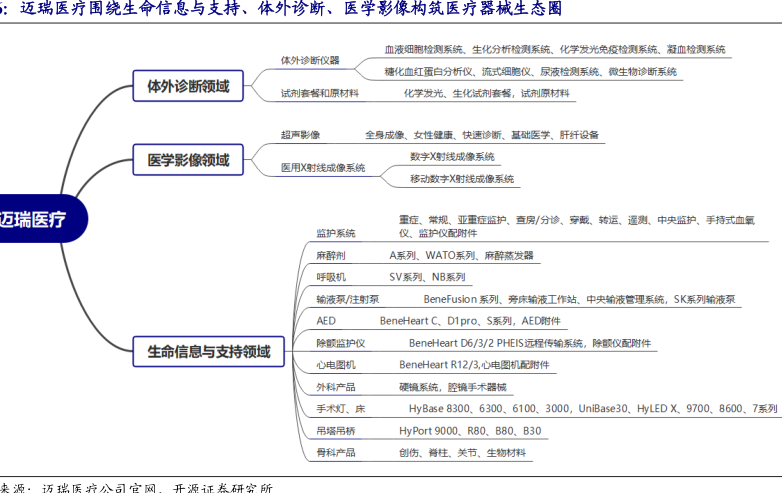Viewport: 782px width, 493px height.
Task: Click the text line starting with HyPort 9000
Action: 470,431
